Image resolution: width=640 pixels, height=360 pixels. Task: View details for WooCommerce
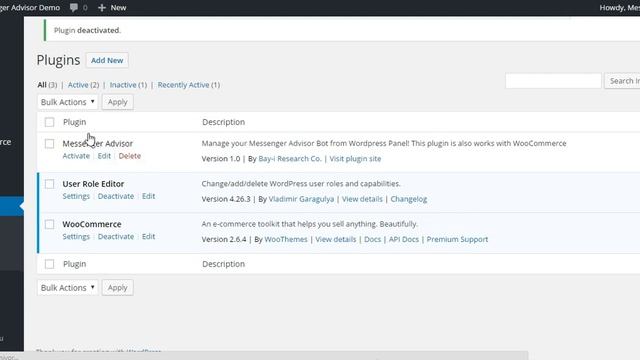coord(336,240)
